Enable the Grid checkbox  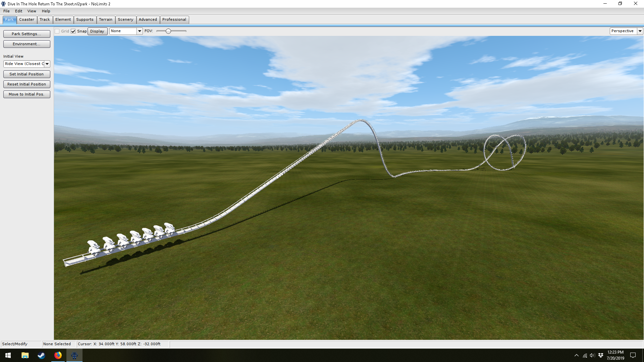(x=57, y=31)
